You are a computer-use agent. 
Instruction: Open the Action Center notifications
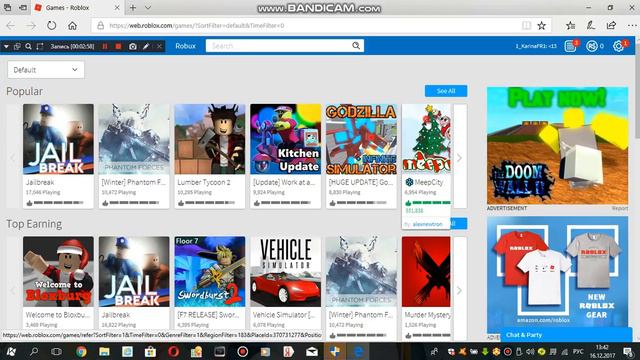click(628, 351)
